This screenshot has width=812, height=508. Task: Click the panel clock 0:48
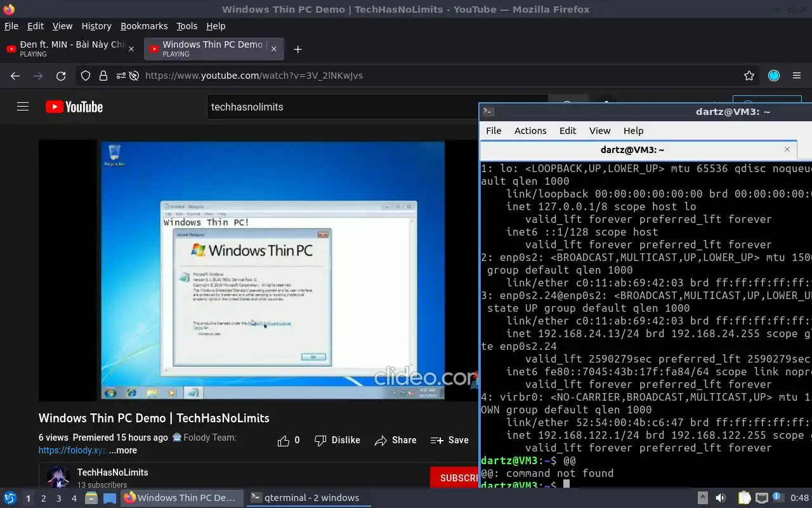(799, 498)
